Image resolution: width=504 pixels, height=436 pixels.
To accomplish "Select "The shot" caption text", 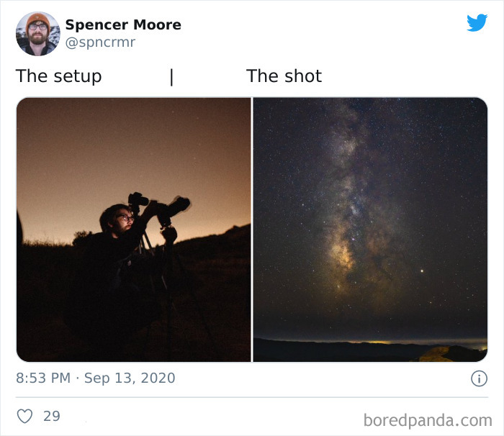I will click(x=284, y=76).
